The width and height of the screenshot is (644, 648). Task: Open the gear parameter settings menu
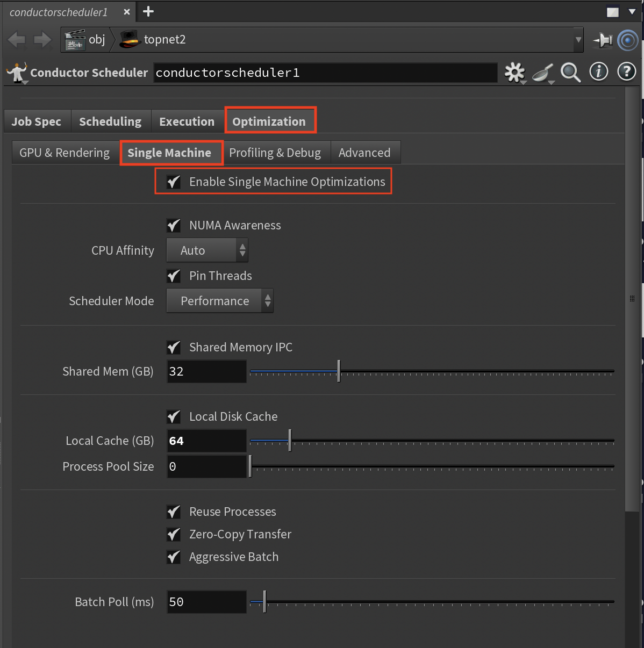pyautogui.click(x=514, y=72)
